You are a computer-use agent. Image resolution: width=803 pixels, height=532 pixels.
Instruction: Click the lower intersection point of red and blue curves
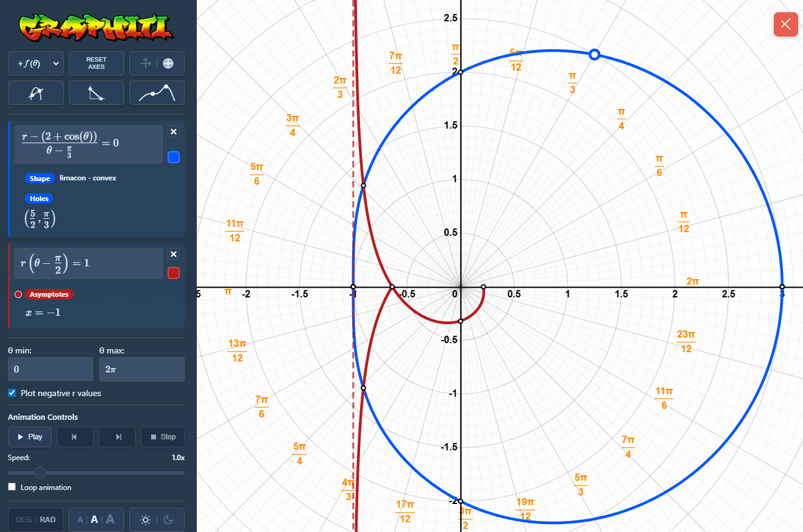(x=363, y=388)
